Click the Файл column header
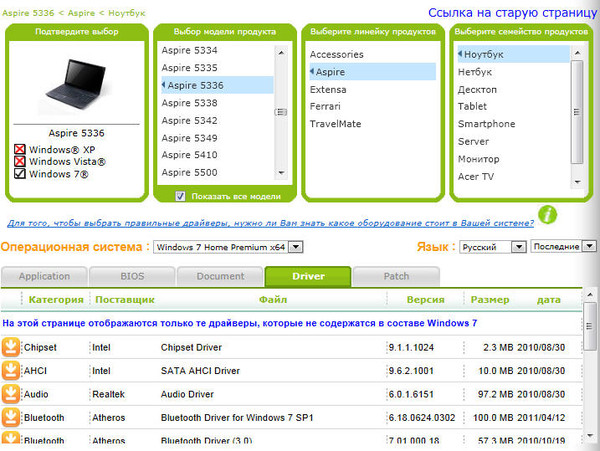This screenshot has width=600, height=451. point(273,300)
